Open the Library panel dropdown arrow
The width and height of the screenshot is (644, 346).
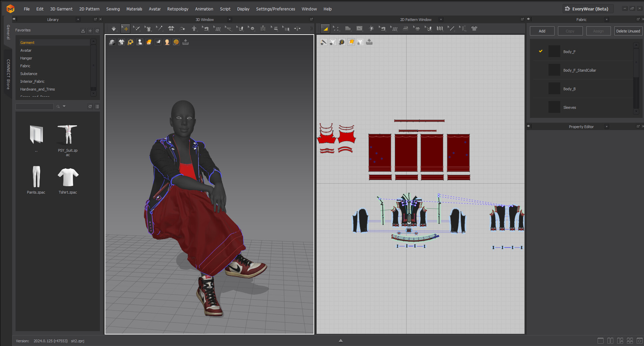[x=78, y=20]
